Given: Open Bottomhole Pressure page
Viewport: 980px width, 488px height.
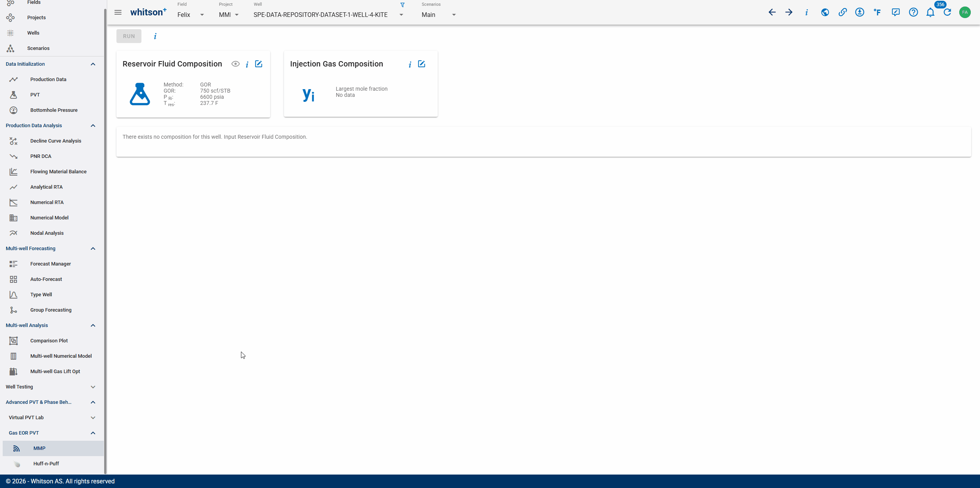Looking at the screenshot, I should (52, 110).
